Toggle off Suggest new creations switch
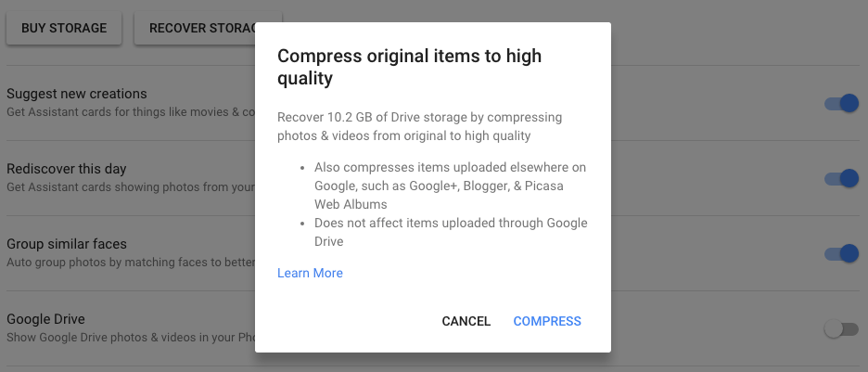The width and height of the screenshot is (868, 372). (x=842, y=103)
